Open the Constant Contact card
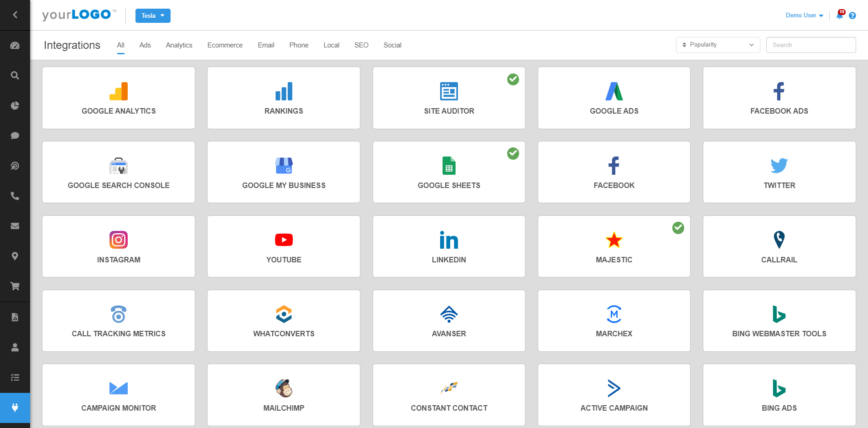The width and height of the screenshot is (868, 428). point(449,395)
